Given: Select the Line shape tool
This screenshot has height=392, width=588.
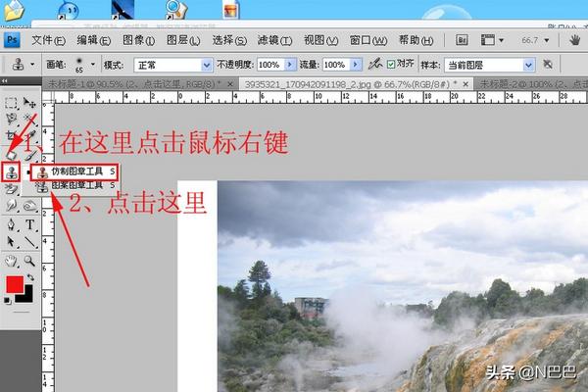Looking at the screenshot, I should click(29, 242).
